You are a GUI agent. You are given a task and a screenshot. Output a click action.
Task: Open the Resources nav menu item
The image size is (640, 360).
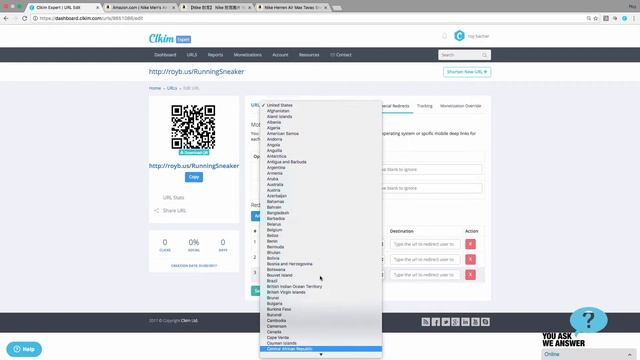coord(309,55)
